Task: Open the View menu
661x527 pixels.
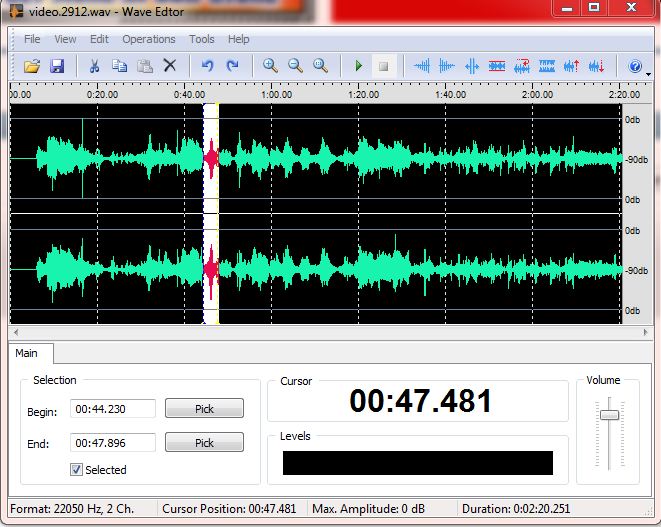Action: (x=65, y=39)
